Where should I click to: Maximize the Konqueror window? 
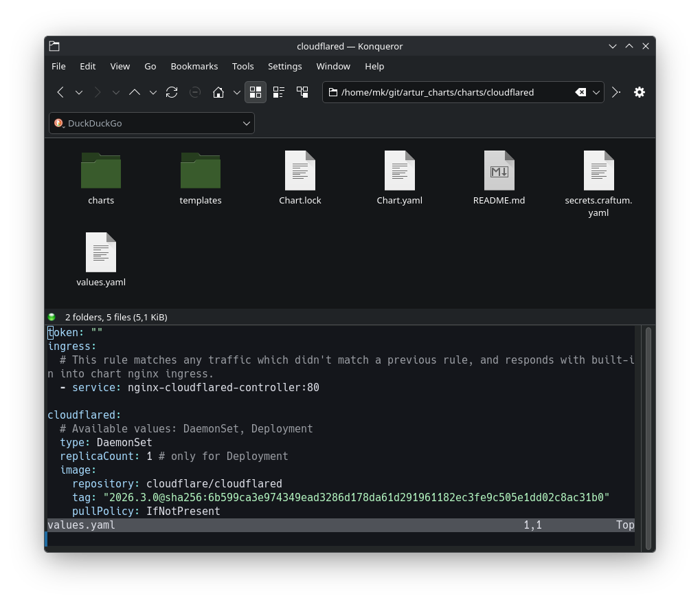[x=629, y=47]
